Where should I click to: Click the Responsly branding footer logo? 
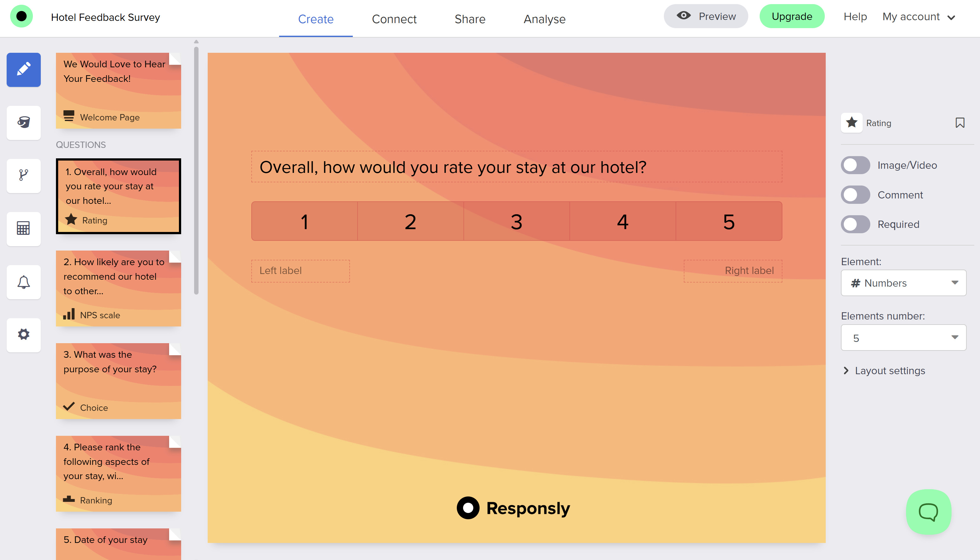[513, 508]
